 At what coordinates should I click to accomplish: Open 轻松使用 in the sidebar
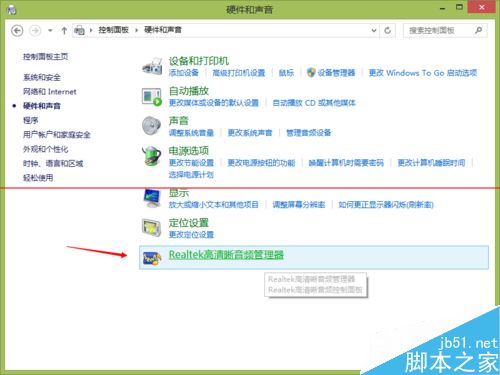pos(38,178)
